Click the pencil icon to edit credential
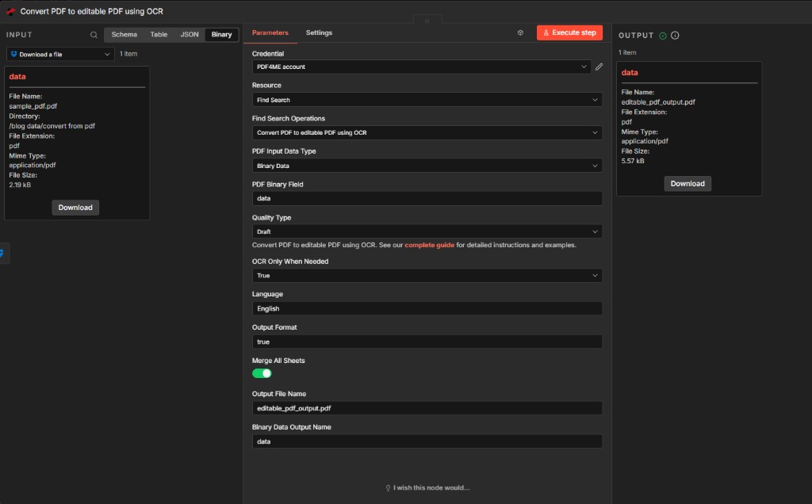The height and width of the screenshot is (504, 812). click(599, 67)
